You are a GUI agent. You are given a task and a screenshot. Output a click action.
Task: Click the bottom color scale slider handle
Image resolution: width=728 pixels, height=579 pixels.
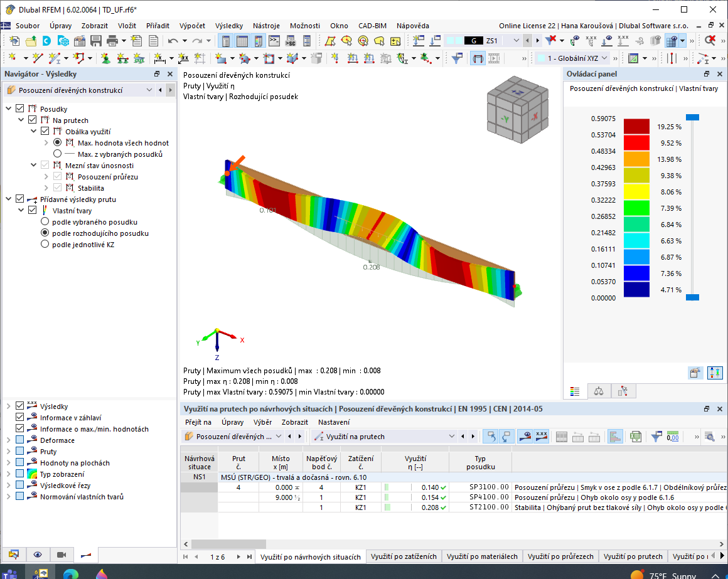692,297
